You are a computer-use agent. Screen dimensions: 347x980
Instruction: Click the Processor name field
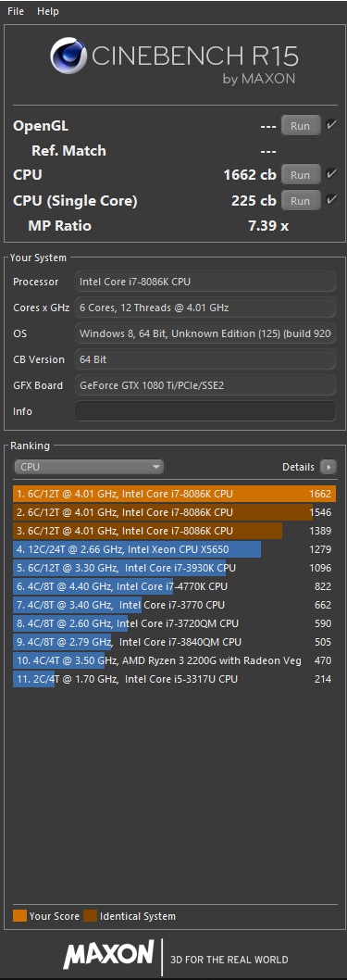pyautogui.click(x=205, y=282)
